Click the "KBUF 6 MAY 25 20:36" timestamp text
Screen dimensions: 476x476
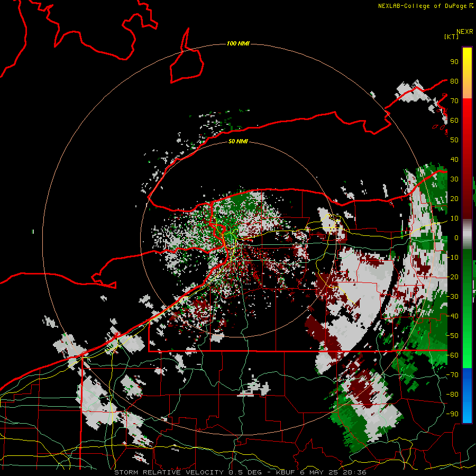[321, 472]
